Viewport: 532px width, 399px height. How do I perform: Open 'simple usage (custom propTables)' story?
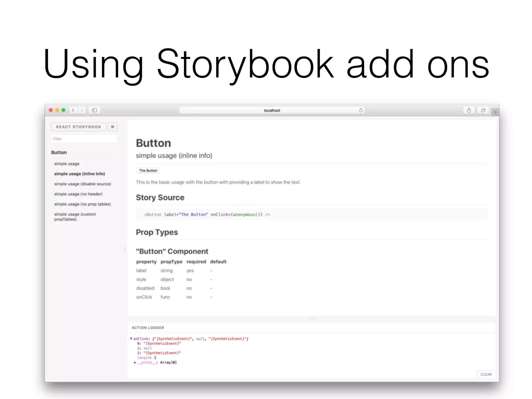coord(75,217)
